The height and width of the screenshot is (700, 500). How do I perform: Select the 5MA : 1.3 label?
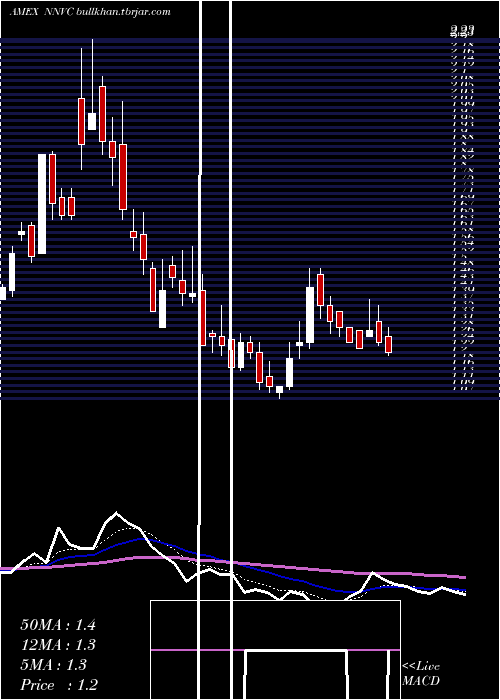54,665
